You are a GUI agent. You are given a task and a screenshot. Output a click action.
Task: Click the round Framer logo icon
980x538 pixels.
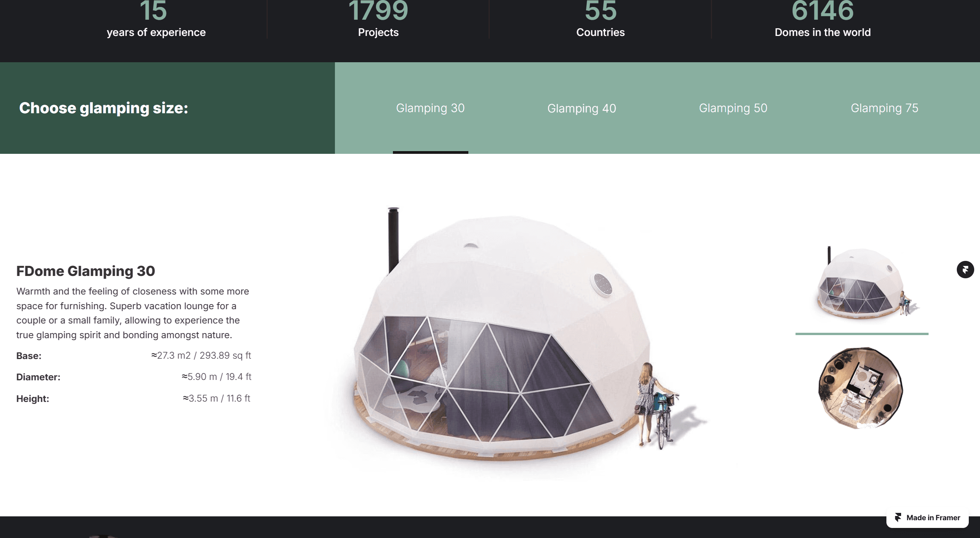coord(965,269)
